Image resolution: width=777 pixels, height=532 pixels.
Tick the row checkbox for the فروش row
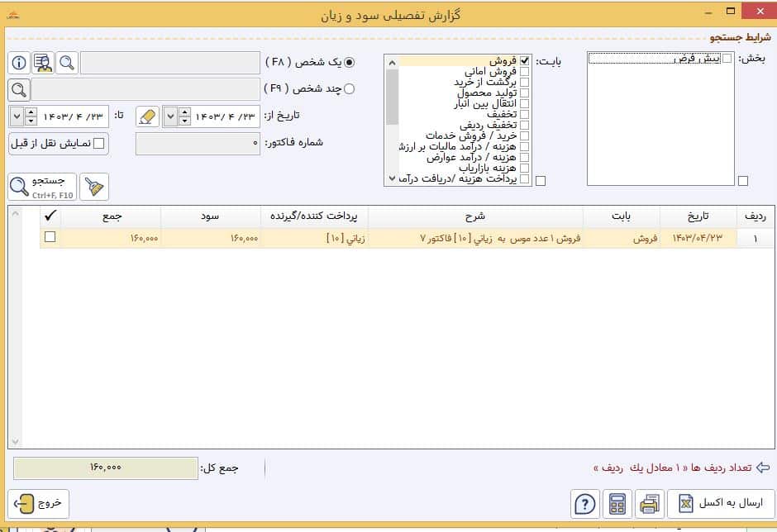click(x=50, y=237)
